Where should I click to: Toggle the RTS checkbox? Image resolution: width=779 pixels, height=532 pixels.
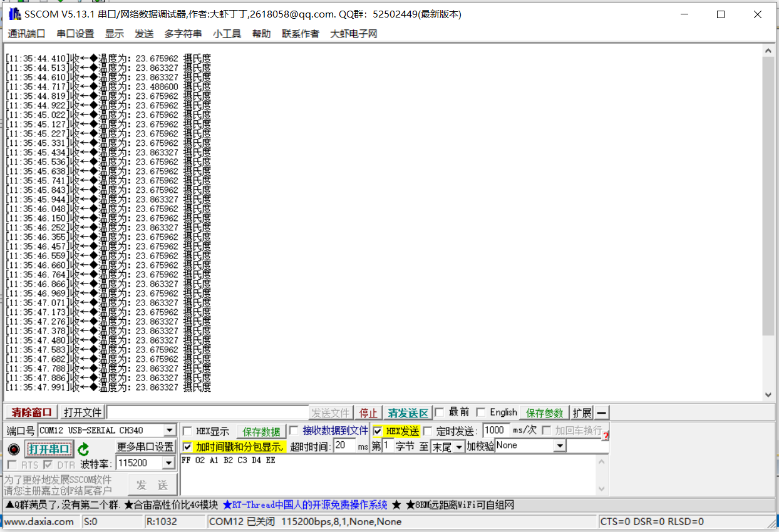pyautogui.click(x=12, y=465)
